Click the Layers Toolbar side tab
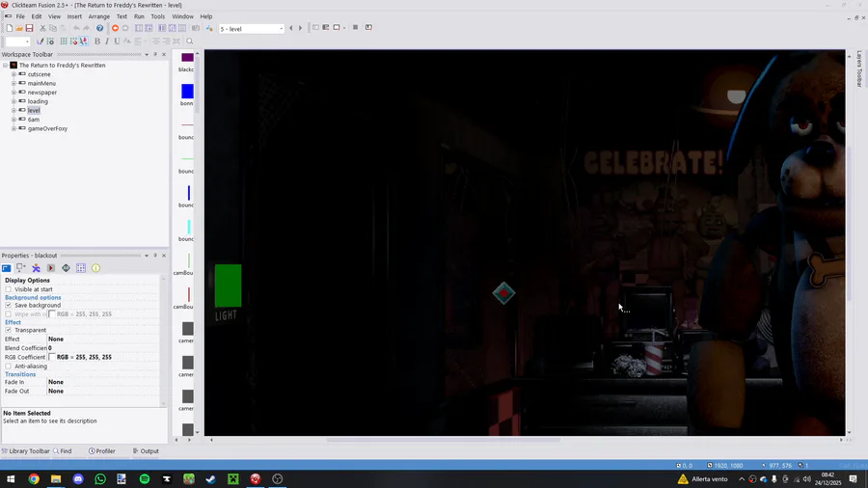868x488 pixels. (x=859, y=69)
